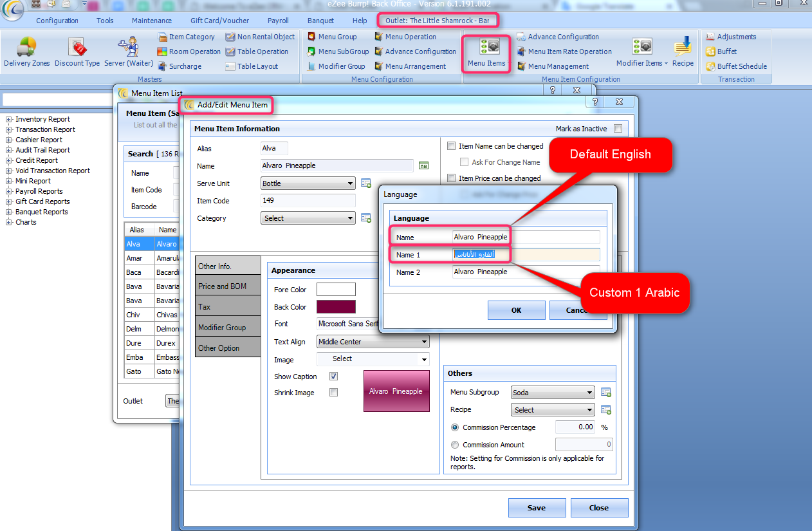The width and height of the screenshot is (812, 531).
Task: Open Modifier Group configuration
Action: 336,66
